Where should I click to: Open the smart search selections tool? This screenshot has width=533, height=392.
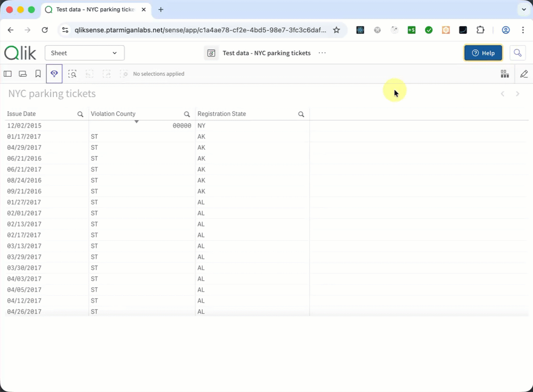pyautogui.click(x=72, y=74)
